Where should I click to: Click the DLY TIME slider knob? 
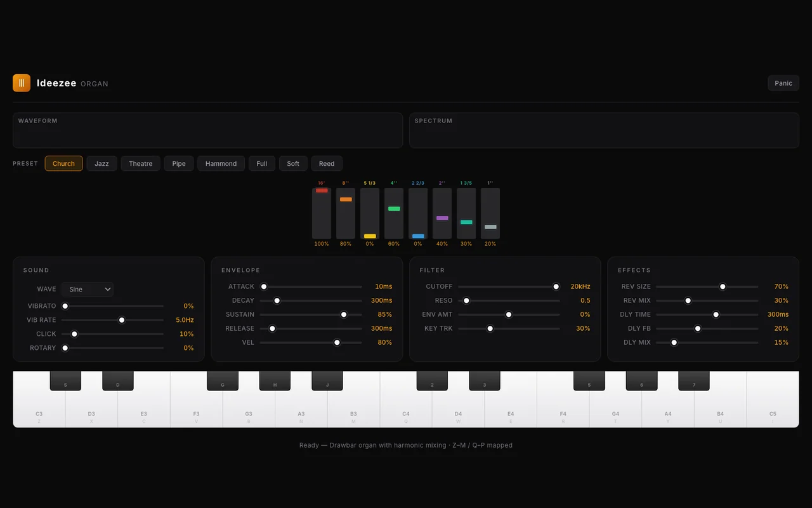point(716,314)
